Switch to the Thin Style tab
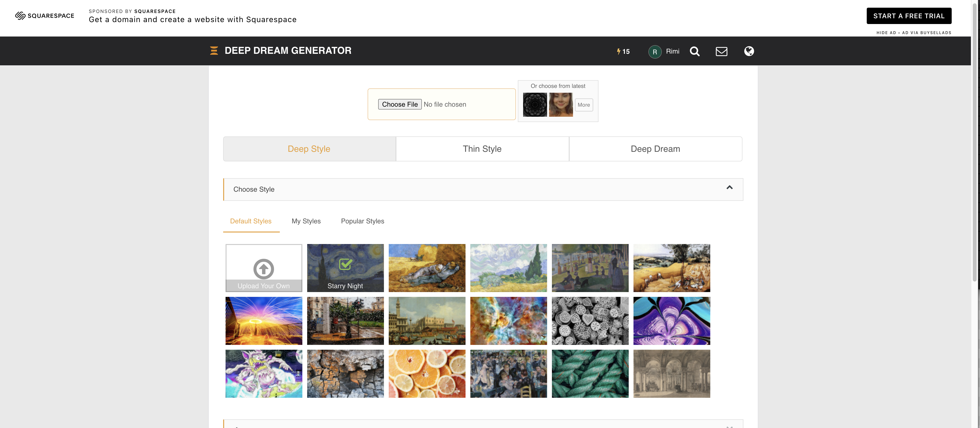This screenshot has width=980, height=428. (x=482, y=149)
